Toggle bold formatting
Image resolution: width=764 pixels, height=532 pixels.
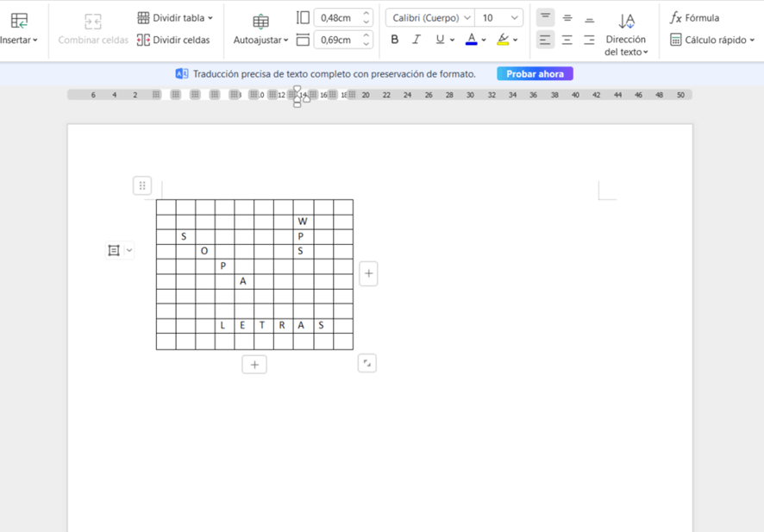tap(395, 40)
